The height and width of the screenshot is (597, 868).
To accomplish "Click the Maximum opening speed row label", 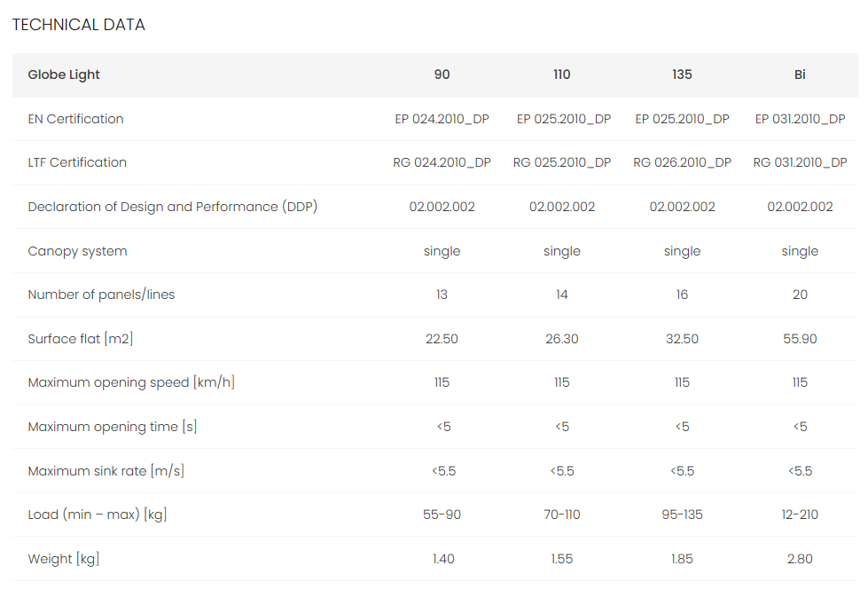I will click(131, 382).
